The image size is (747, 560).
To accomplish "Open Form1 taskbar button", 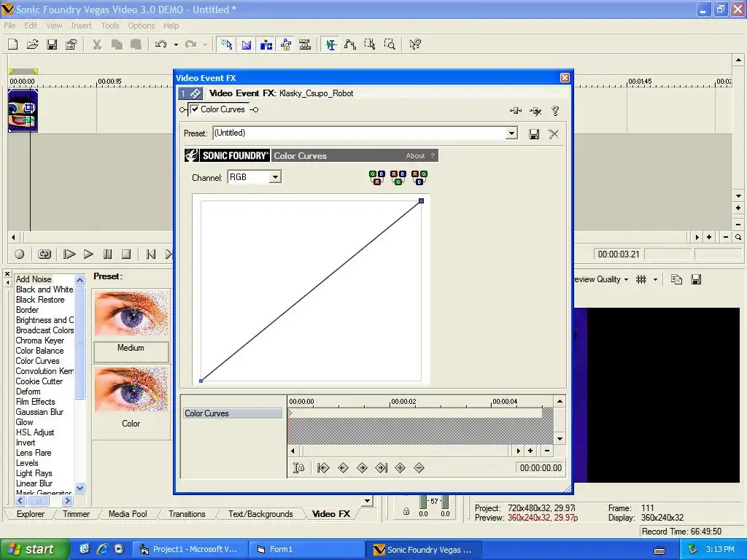I will point(307,549).
